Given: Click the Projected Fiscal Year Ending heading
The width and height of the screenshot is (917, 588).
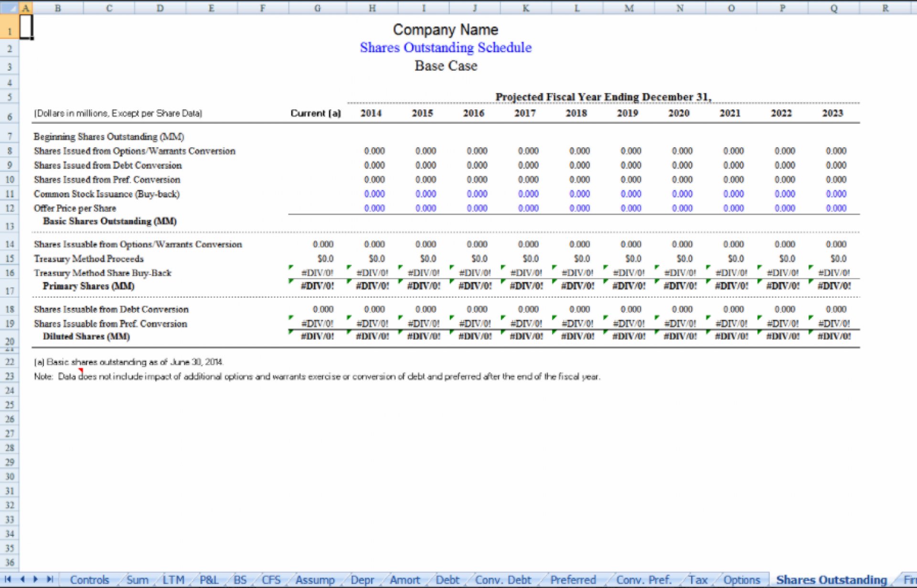Looking at the screenshot, I should coord(603,97).
